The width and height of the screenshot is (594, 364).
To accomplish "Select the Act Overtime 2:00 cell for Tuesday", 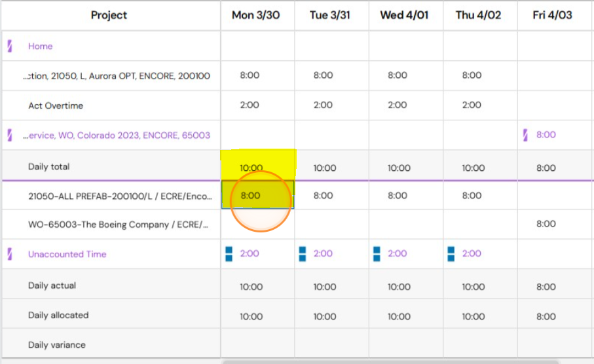I will pos(331,105).
